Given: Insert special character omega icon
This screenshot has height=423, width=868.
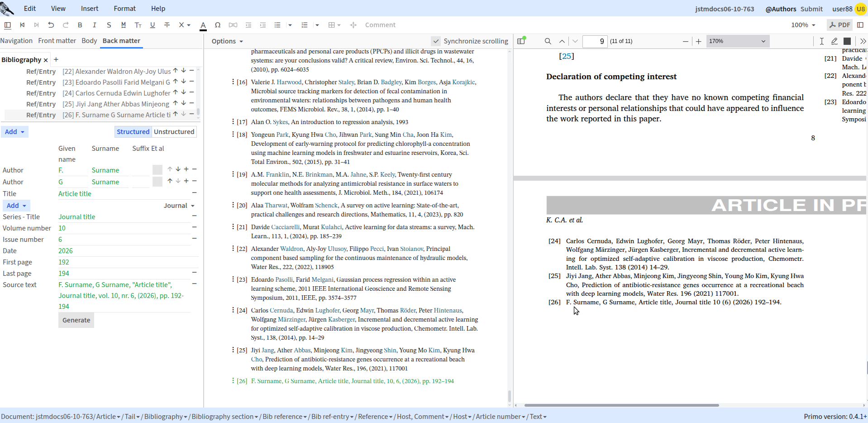Looking at the screenshot, I should [x=218, y=25].
